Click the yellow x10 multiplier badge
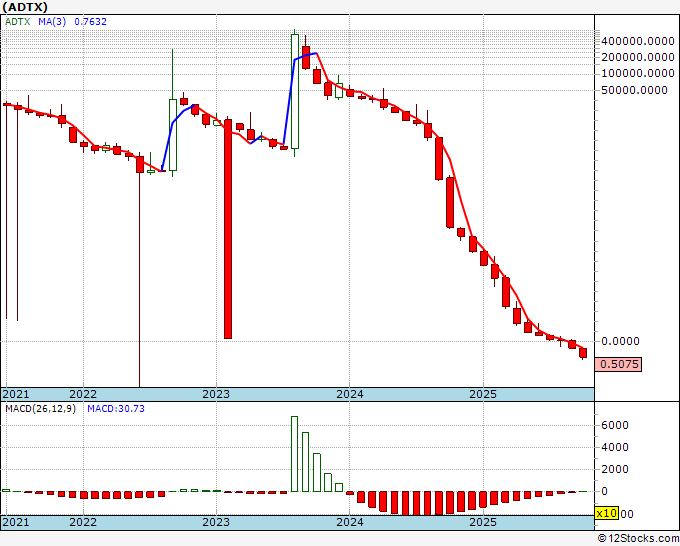Image resolution: width=680 pixels, height=546 pixels. point(606,513)
